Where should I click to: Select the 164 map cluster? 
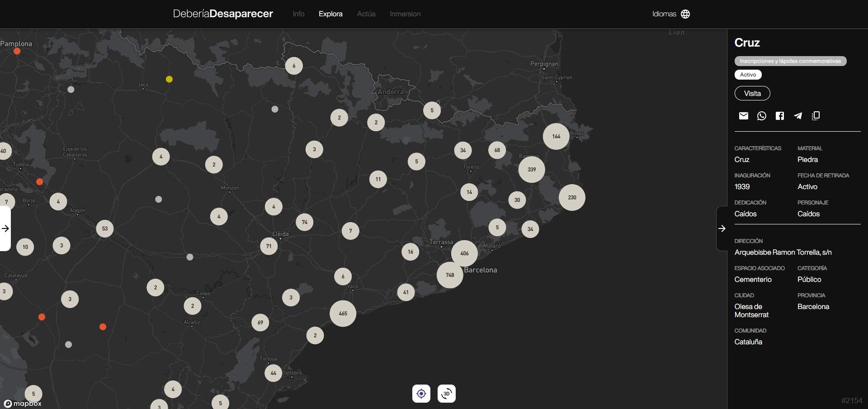click(x=556, y=136)
